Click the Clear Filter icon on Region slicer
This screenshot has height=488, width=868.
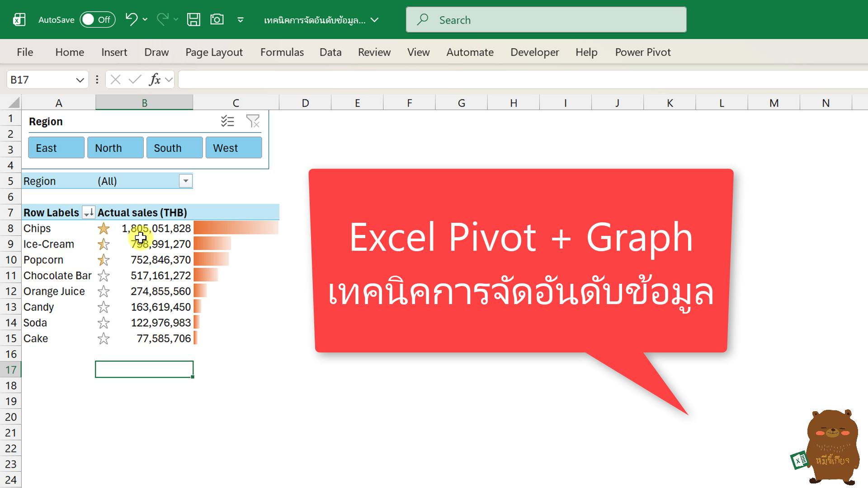(x=253, y=121)
